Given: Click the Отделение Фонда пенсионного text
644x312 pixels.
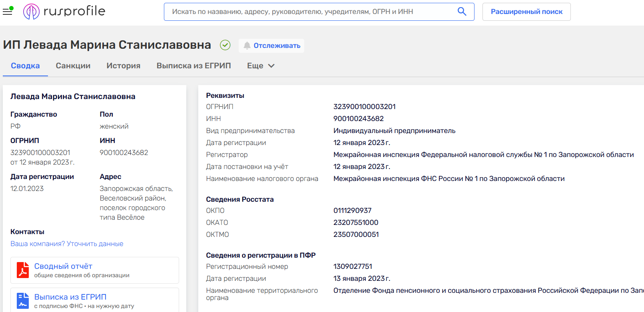Looking at the screenshot, I should 488,290.
